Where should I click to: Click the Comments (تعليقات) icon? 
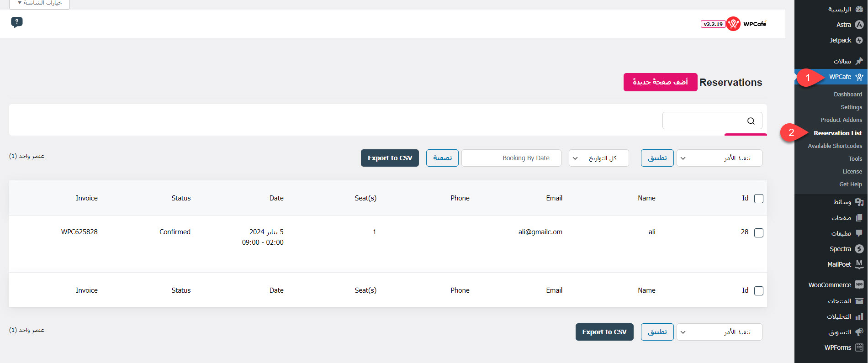859,233
